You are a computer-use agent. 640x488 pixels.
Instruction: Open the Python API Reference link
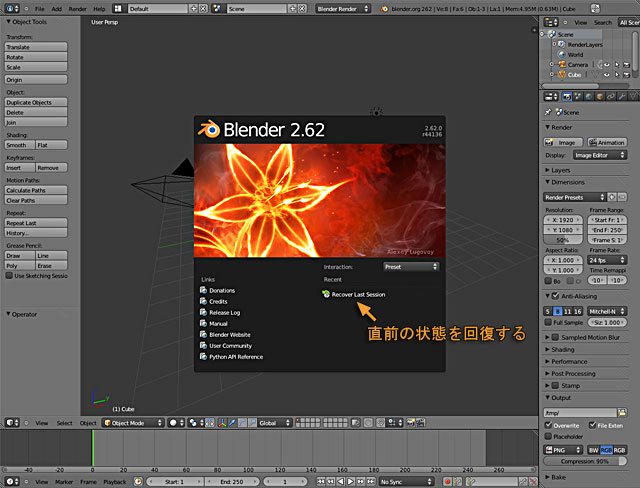click(x=236, y=357)
